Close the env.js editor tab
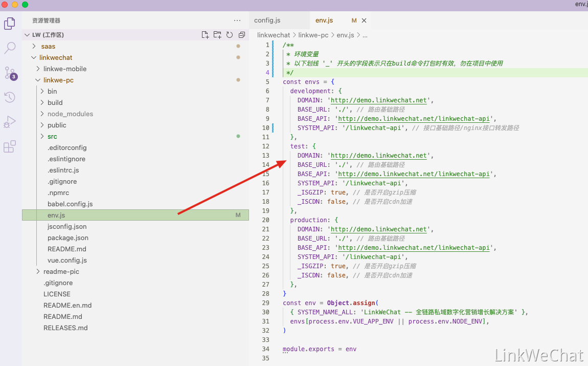Screen dimensions: 588x366 coord(364,20)
